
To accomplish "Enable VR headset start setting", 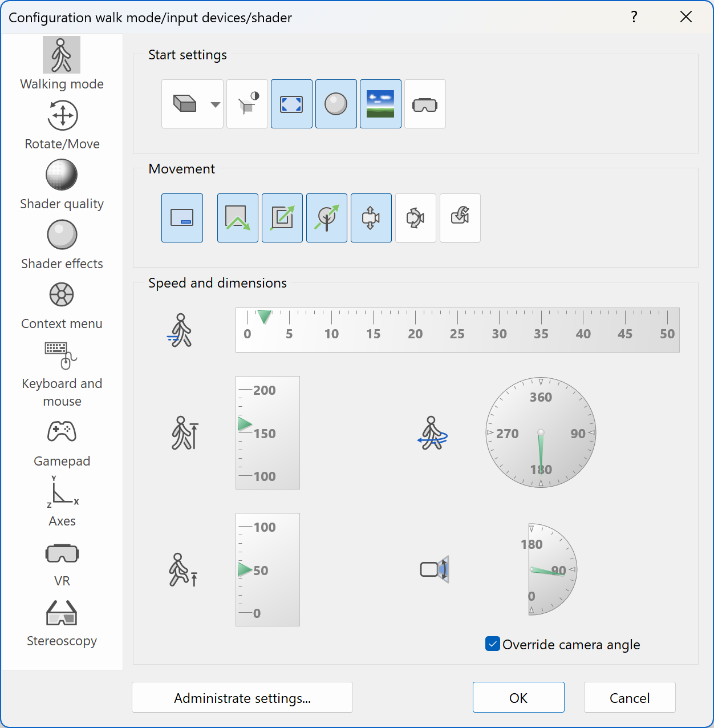I will [425, 104].
